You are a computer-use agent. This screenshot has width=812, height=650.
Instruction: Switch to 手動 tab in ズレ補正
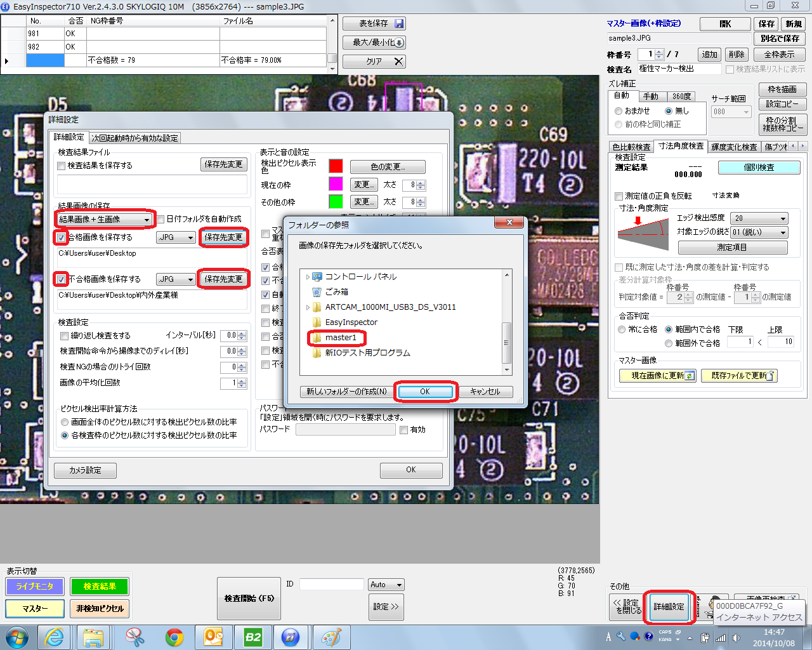[651, 96]
